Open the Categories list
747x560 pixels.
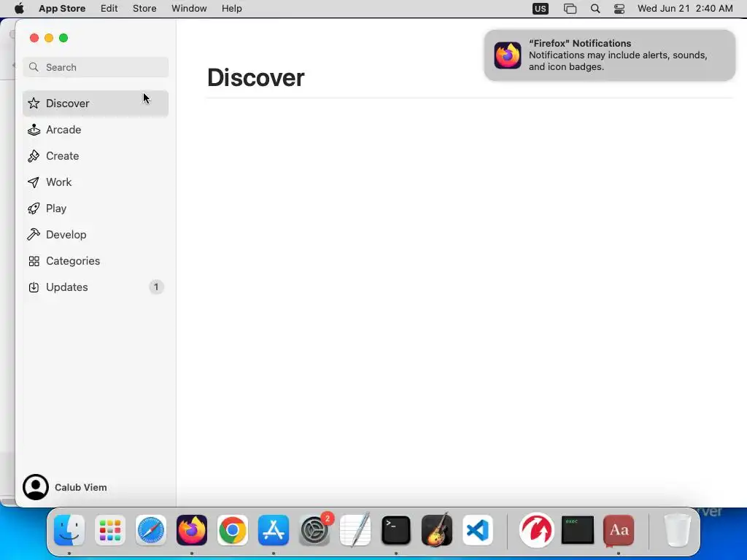tap(96, 261)
